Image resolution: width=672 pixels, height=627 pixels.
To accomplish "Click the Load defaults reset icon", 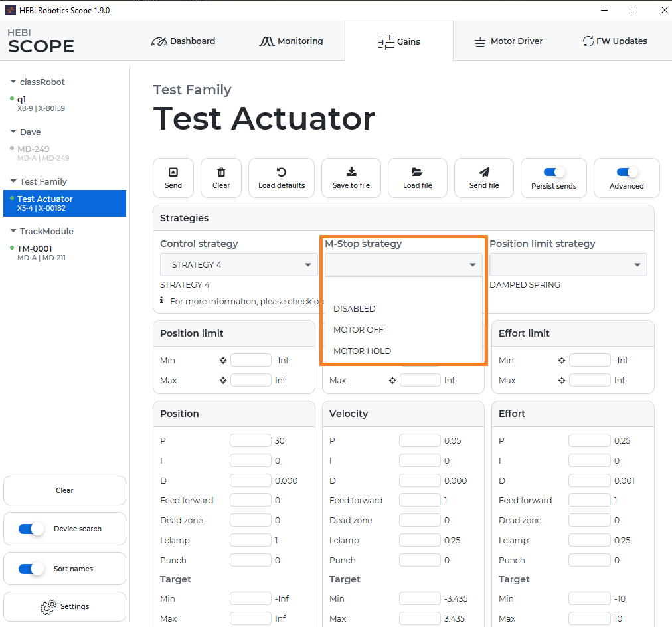I will pos(282,171).
